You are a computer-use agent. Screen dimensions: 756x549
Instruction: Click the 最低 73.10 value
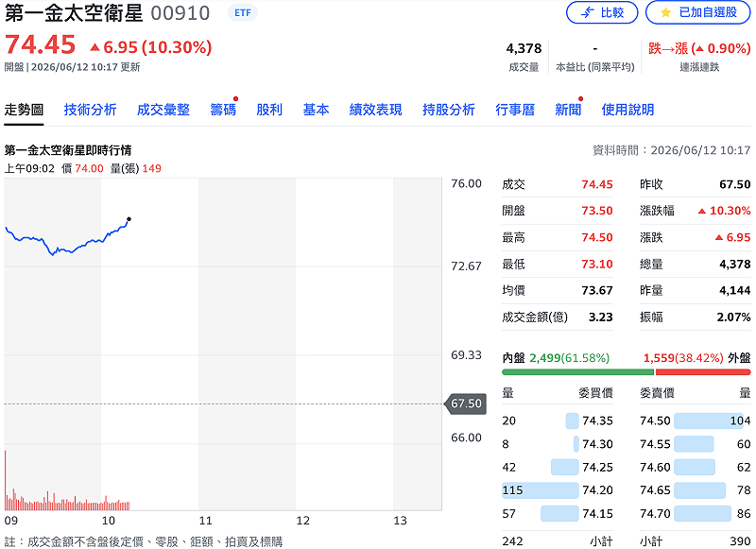click(597, 265)
